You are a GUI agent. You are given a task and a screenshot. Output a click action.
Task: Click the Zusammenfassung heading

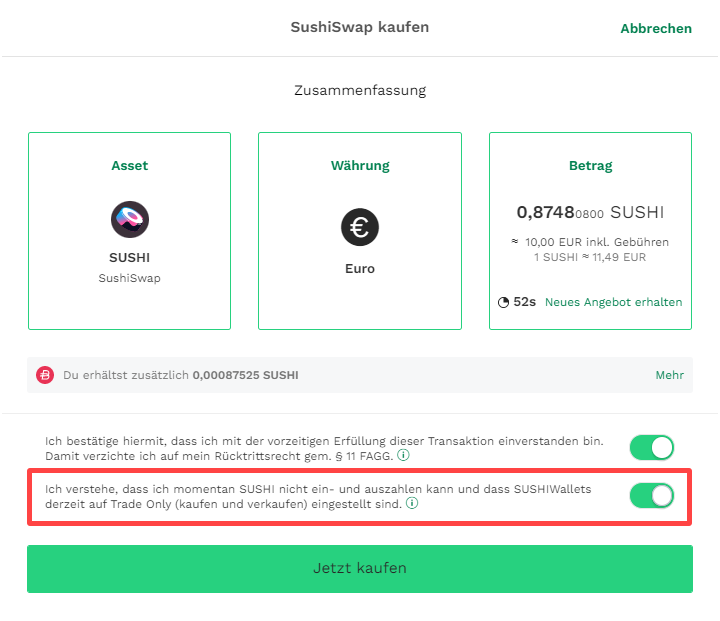360,90
